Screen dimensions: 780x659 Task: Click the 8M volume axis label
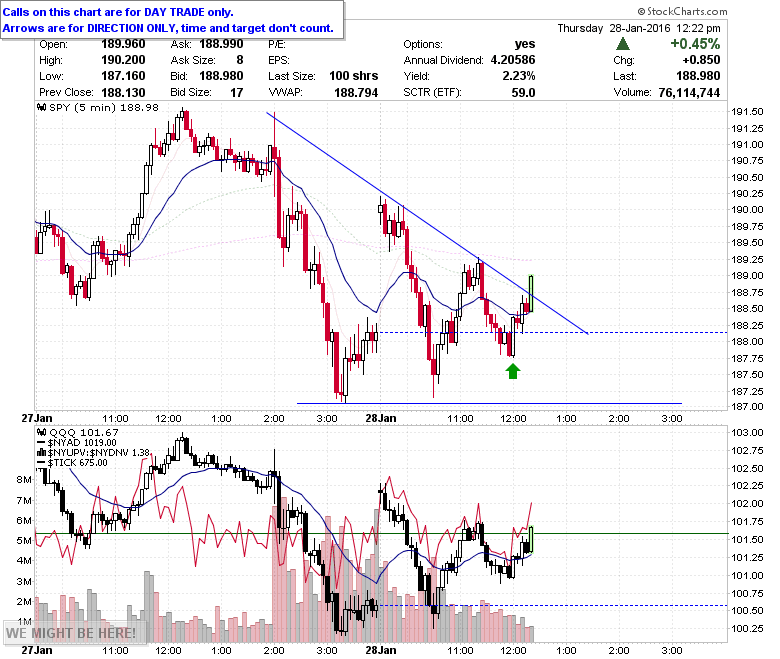[24, 480]
